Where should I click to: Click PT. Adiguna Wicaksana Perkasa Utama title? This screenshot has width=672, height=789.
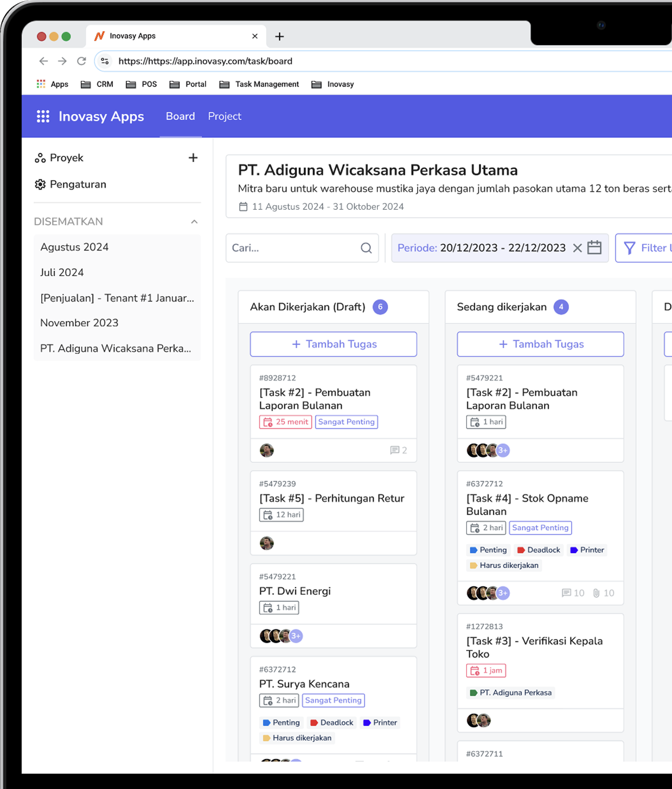[378, 170]
